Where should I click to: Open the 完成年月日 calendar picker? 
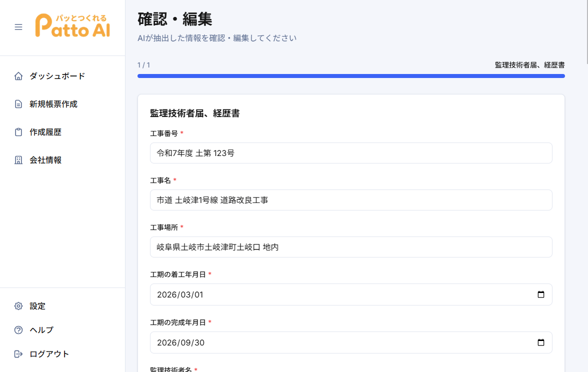(540, 342)
